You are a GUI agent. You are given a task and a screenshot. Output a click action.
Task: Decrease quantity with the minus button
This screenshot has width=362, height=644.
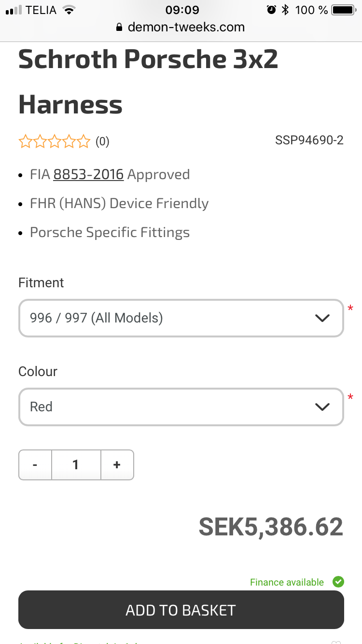[35, 465]
